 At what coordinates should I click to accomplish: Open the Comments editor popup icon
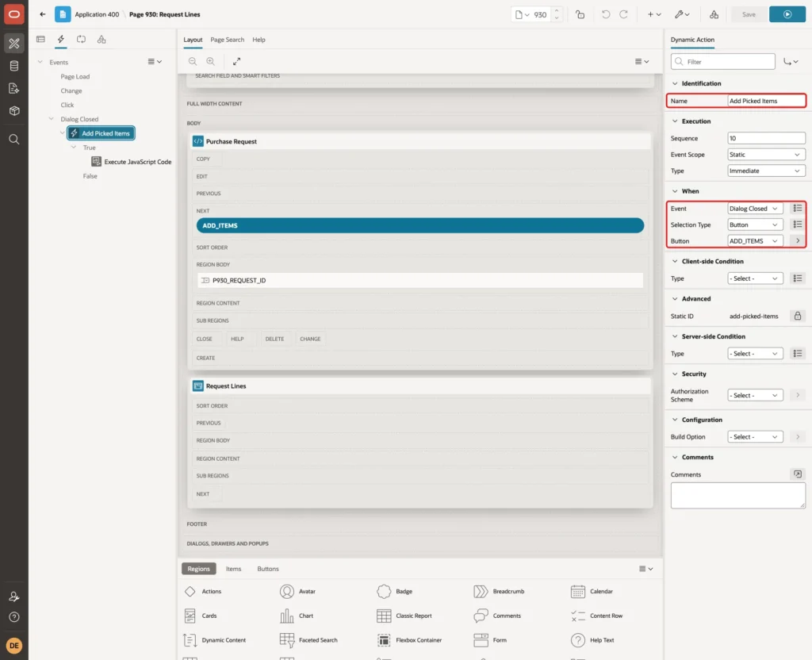798,474
